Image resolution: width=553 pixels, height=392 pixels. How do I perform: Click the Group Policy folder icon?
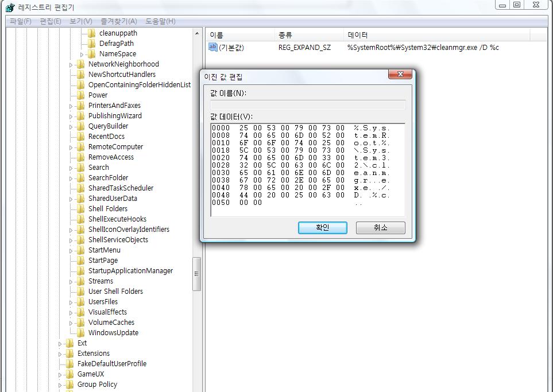pos(70,384)
